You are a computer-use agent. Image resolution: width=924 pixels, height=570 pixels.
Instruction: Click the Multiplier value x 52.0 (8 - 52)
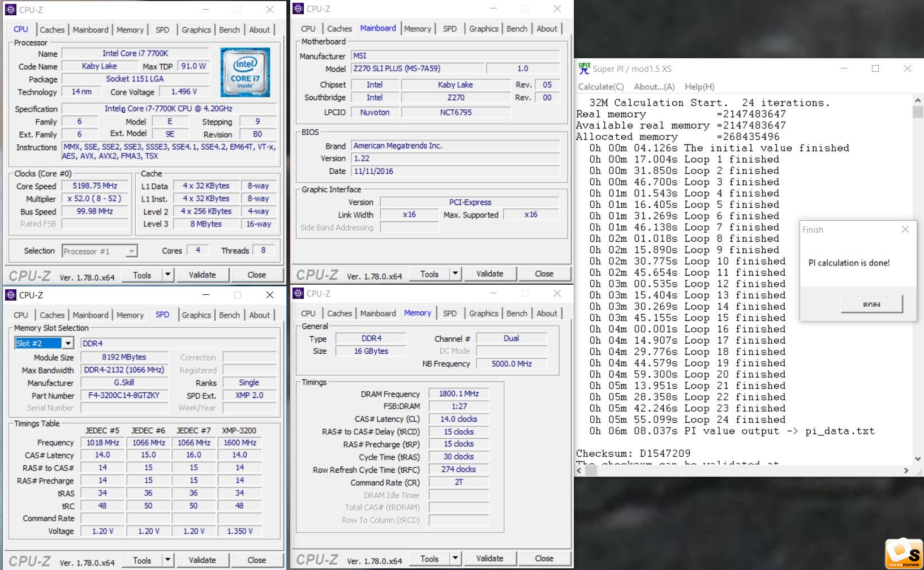pyautogui.click(x=94, y=199)
